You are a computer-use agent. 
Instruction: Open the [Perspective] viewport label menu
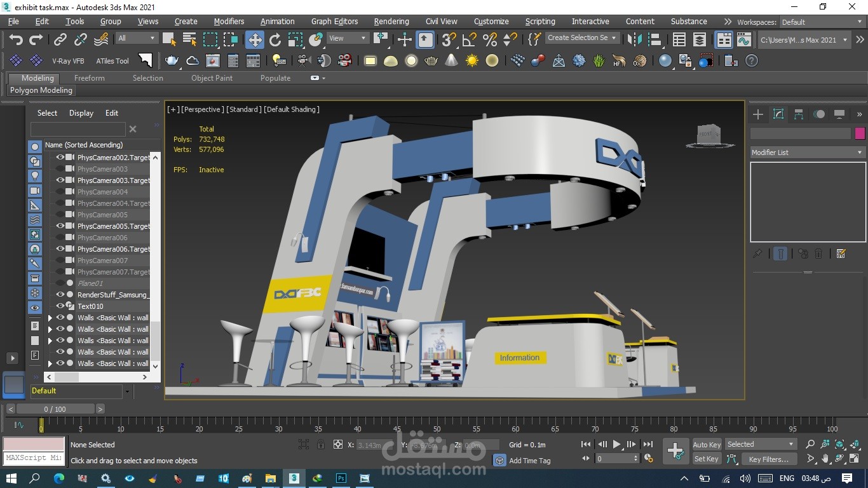tap(202, 109)
